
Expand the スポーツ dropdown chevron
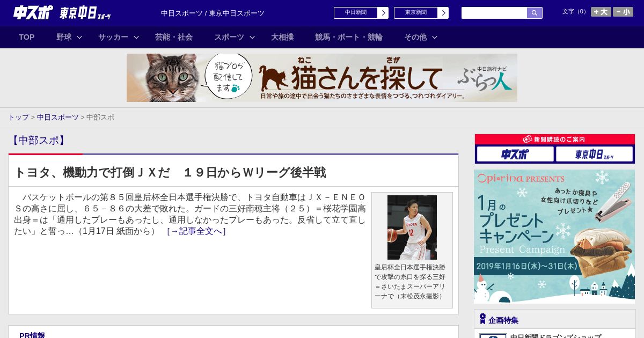pyautogui.click(x=252, y=37)
